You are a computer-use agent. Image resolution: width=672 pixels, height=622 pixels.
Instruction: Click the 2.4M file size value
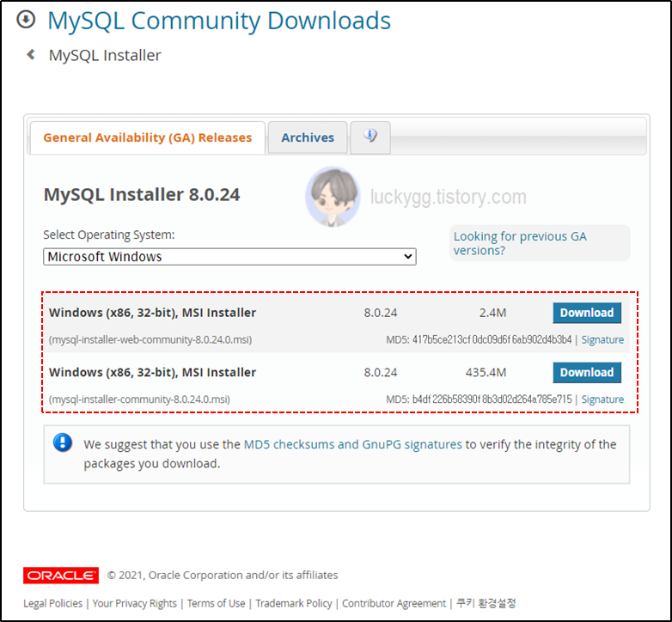click(x=492, y=313)
